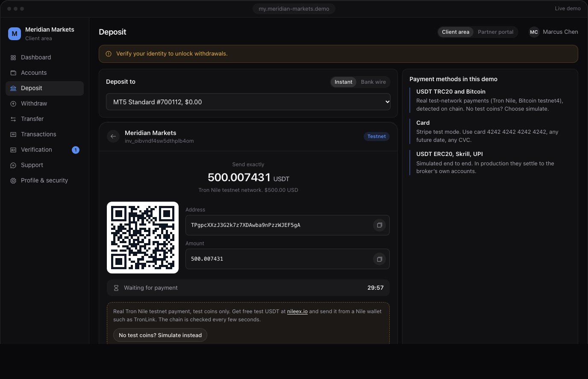This screenshot has height=379, width=588.
Task: Click the hourglass waiting icon
Action: tap(116, 288)
